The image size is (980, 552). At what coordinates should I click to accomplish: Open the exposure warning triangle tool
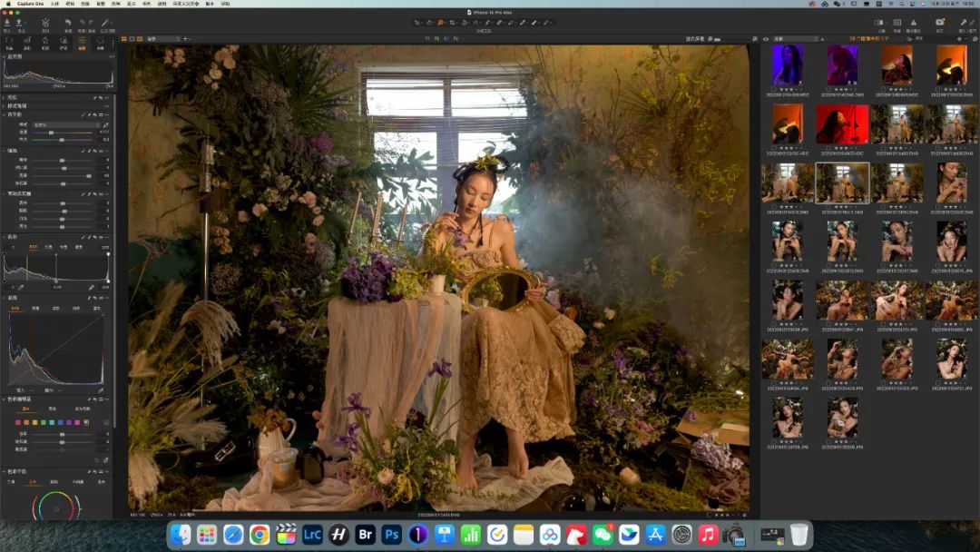pos(915,22)
